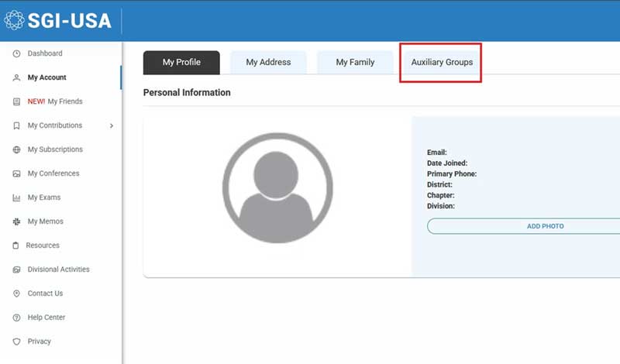Switch to the My Family tab
Viewport: 620px width, 364px height.
[x=355, y=63]
